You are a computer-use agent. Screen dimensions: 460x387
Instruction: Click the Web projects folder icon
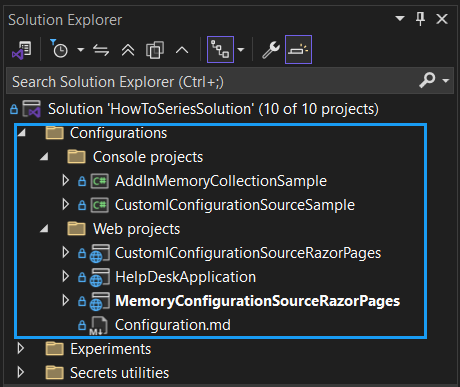[77, 229]
